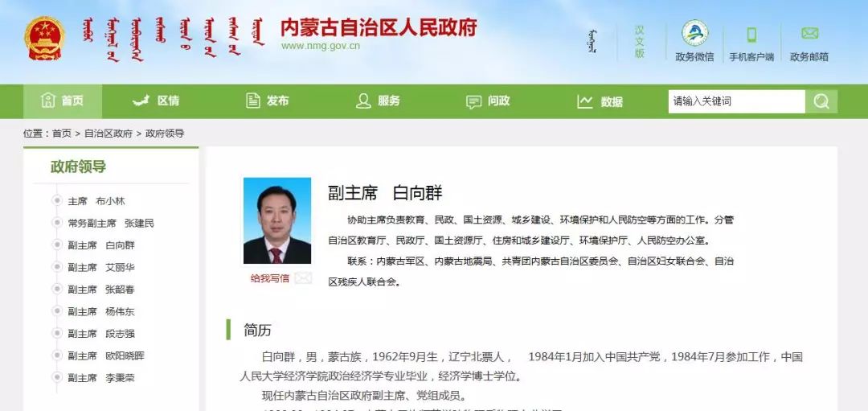Select 主席 布小林 in the leader list
This screenshot has height=411, width=868.
96,201
